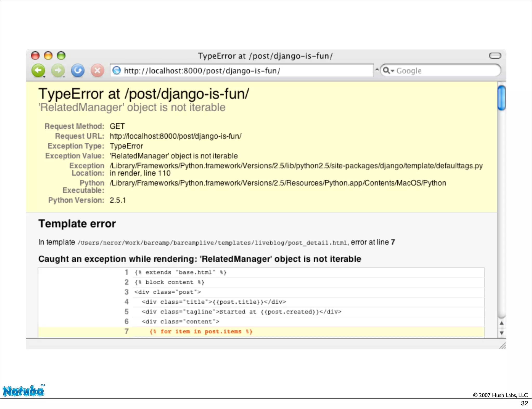Image resolution: width=532 pixels, height=409 pixels.
Task: Select the gray 'RelatedManager' object subtitle
Action: [132, 107]
